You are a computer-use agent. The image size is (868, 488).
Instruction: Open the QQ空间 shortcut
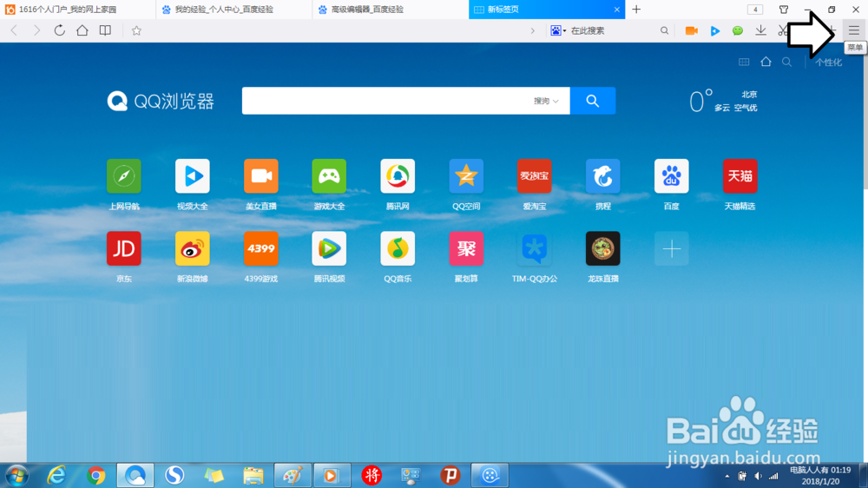466,184
